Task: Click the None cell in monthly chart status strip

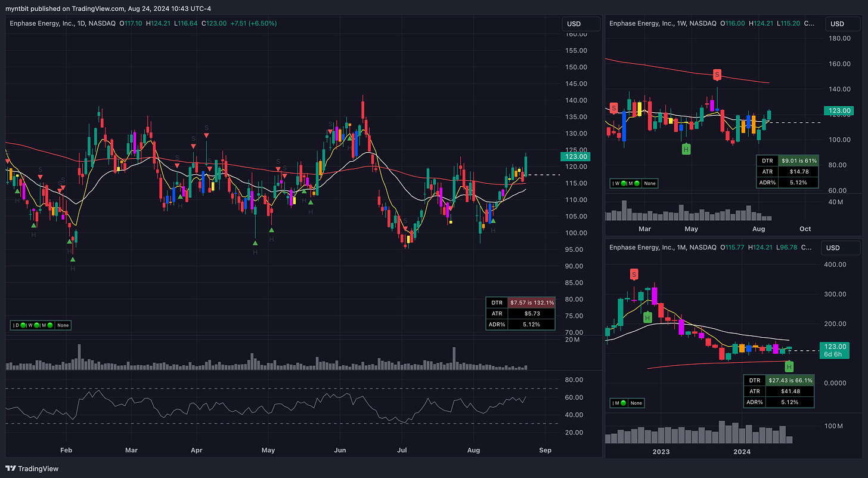Action: [635, 403]
